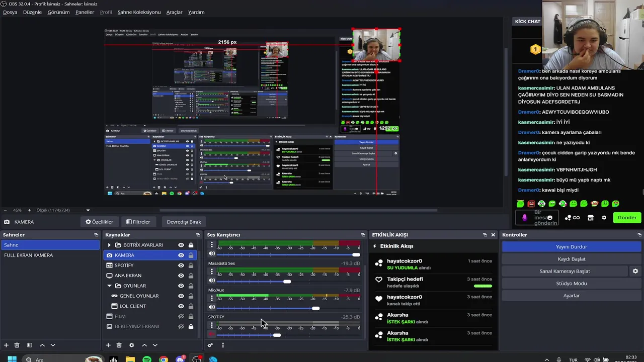Expand the BOTRİX AYARLARI group
The image size is (644, 362).
tap(109, 245)
